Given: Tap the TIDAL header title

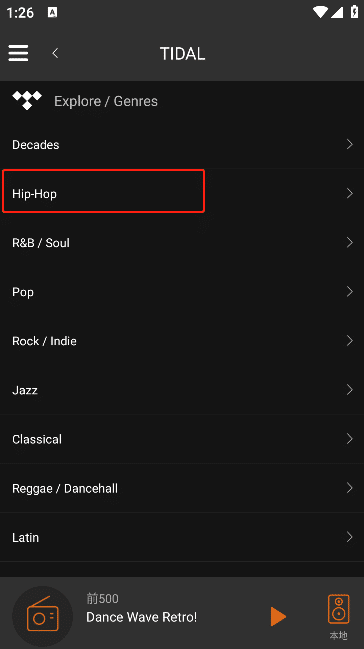Looking at the screenshot, I should tap(182, 53).
